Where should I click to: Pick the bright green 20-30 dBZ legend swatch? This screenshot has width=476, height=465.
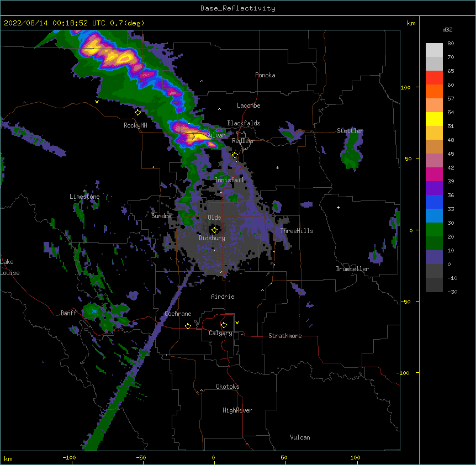(x=434, y=230)
